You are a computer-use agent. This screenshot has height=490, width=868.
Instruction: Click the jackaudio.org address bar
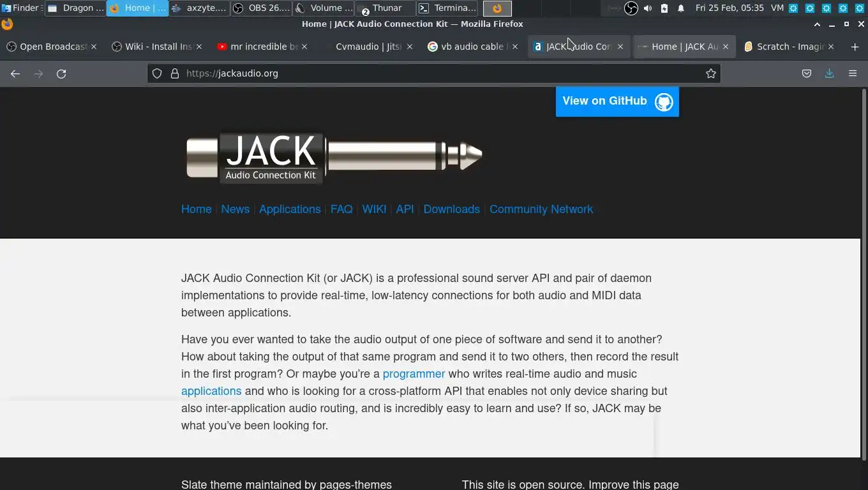[x=434, y=73]
